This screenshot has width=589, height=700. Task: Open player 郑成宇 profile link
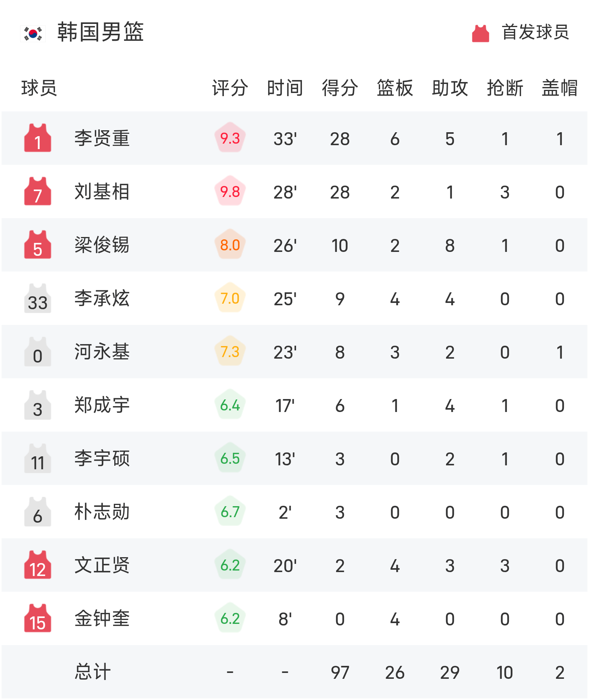(102, 405)
